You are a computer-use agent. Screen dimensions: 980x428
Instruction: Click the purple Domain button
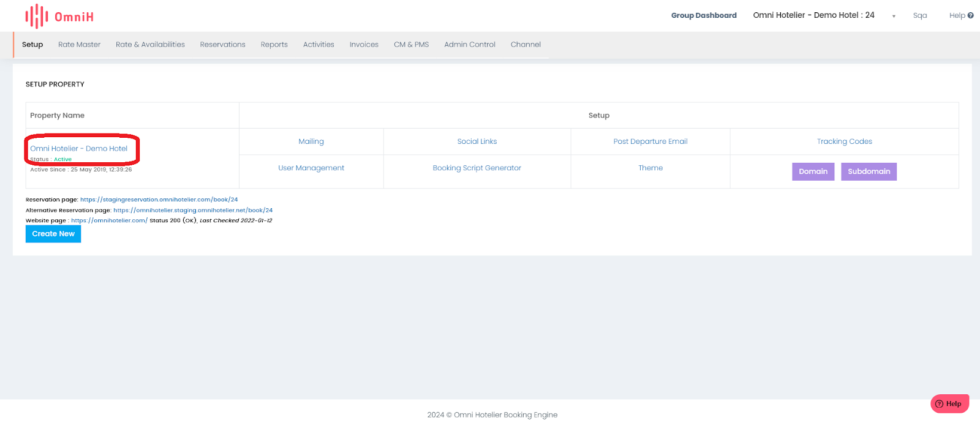813,171
